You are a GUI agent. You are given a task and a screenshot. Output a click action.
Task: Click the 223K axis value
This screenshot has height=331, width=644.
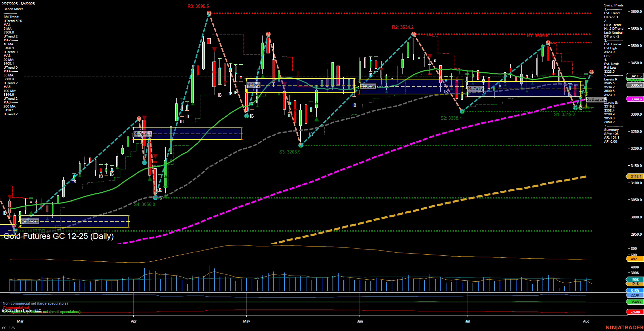click(635, 295)
